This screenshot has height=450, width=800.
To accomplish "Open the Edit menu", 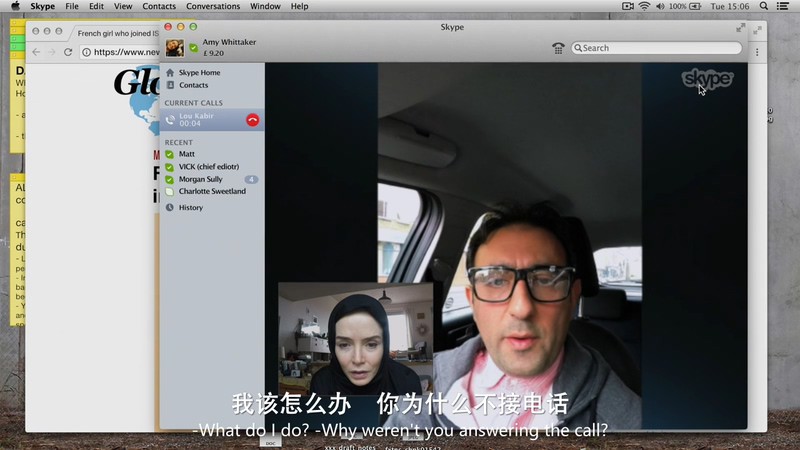I will tap(96, 6).
